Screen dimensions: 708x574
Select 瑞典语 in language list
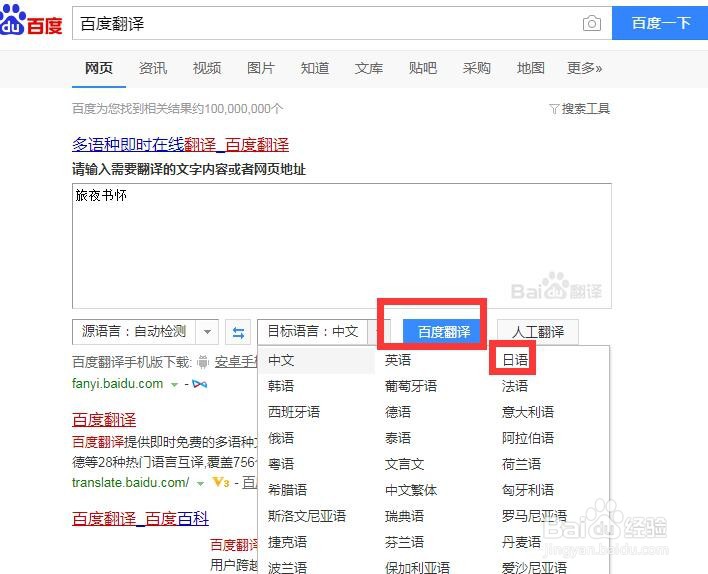click(405, 516)
